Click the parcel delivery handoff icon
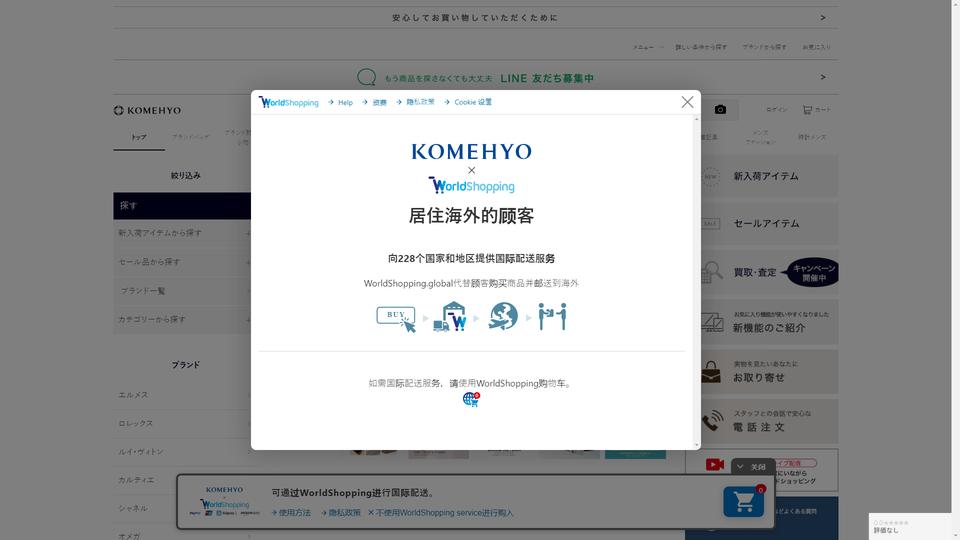This screenshot has width=960, height=540. point(552,317)
